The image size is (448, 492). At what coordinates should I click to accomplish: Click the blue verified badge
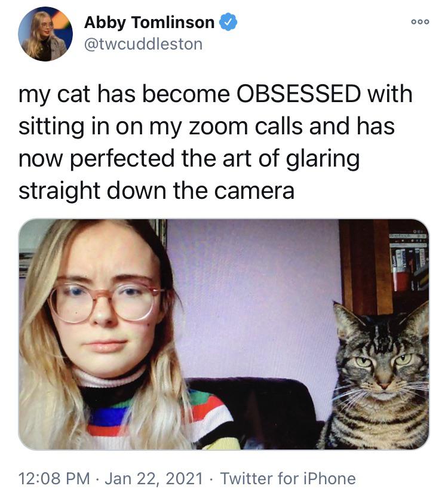click(x=228, y=22)
